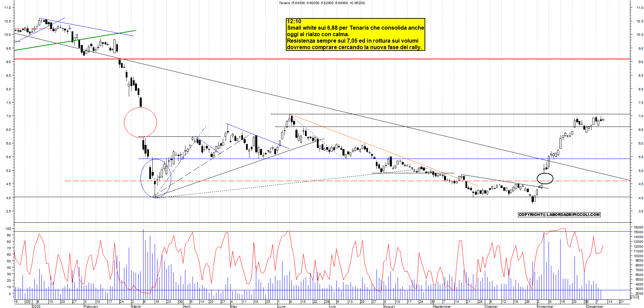Click the green rising trendline in January-February
The height and width of the screenshot is (308, 644).
pos(75,40)
